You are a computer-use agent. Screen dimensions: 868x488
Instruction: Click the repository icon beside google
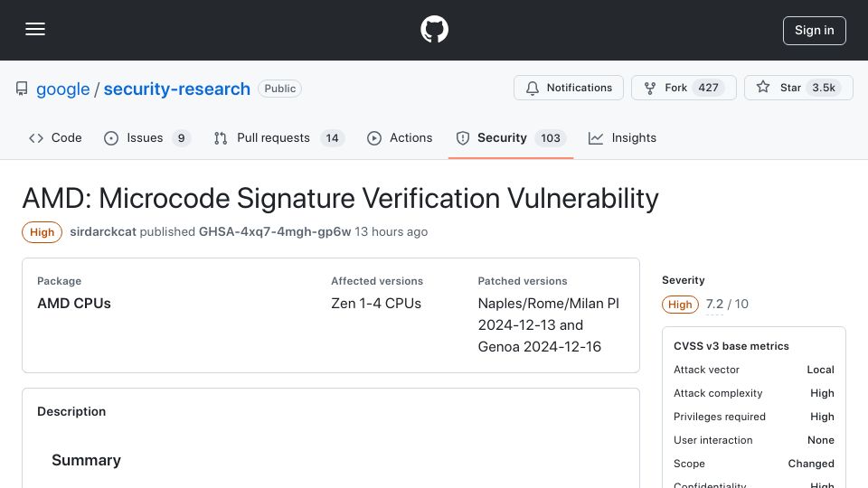22,89
